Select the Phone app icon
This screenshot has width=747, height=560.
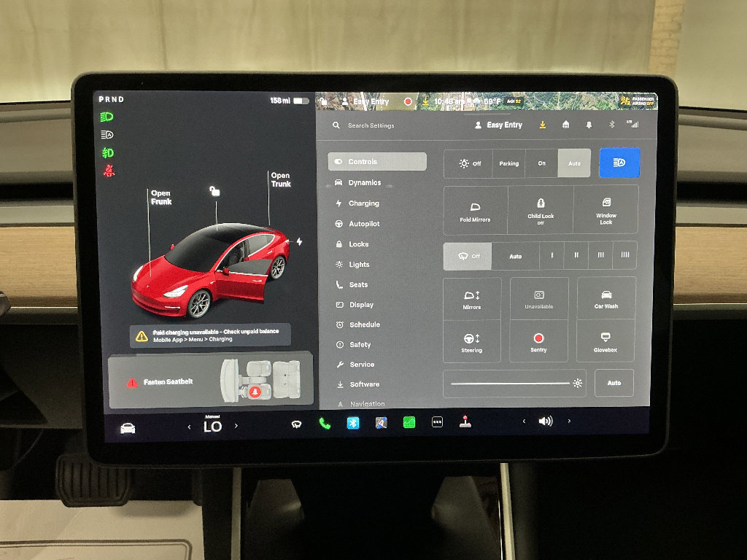[x=323, y=421]
